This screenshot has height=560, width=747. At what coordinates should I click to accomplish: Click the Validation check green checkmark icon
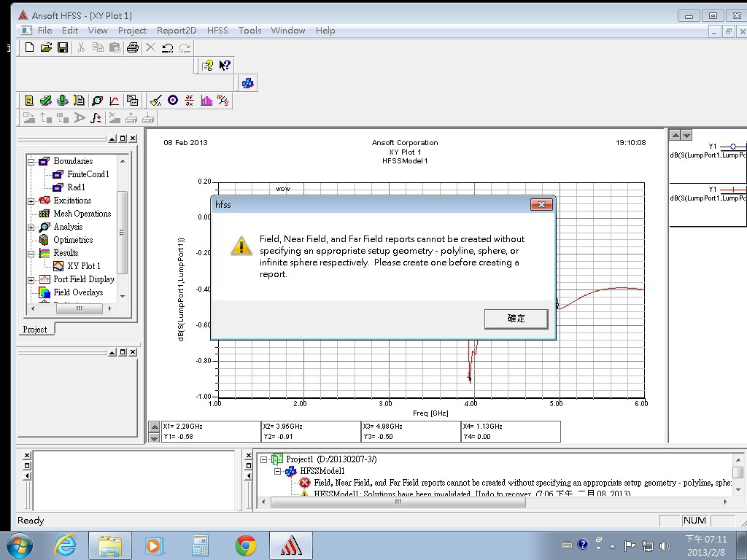click(x=45, y=101)
